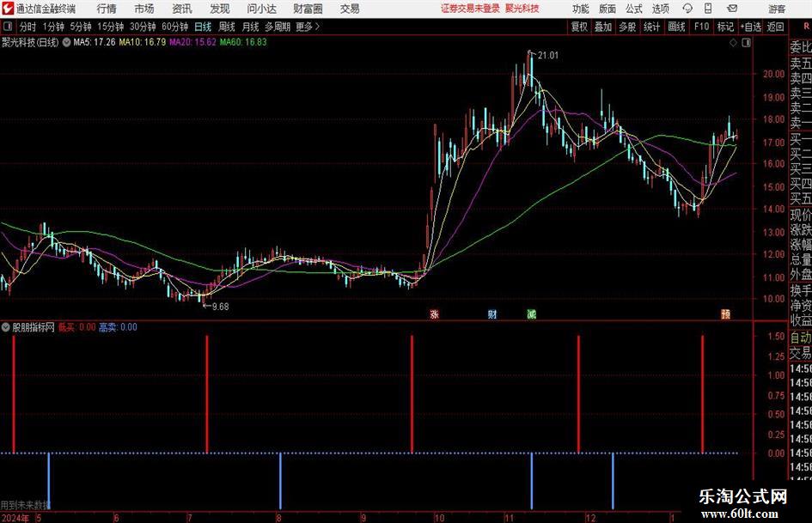This screenshot has height=523, width=812.
Task: Click the 预 event marker on chart
Action: [726, 313]
